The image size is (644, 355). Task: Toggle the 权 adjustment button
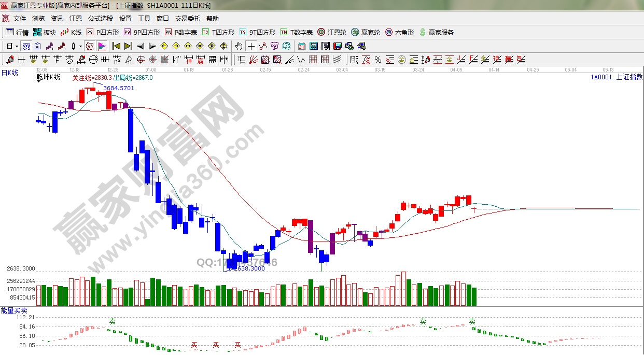pos(90,46)
